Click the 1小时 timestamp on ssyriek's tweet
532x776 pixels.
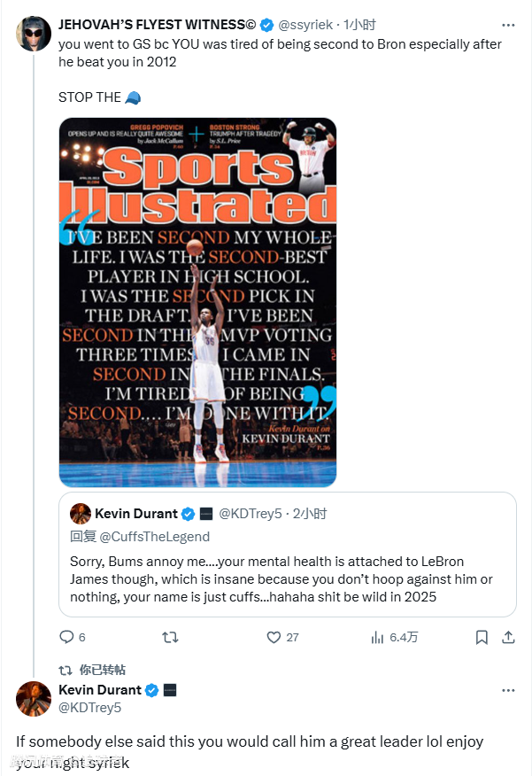click(360, 25)
